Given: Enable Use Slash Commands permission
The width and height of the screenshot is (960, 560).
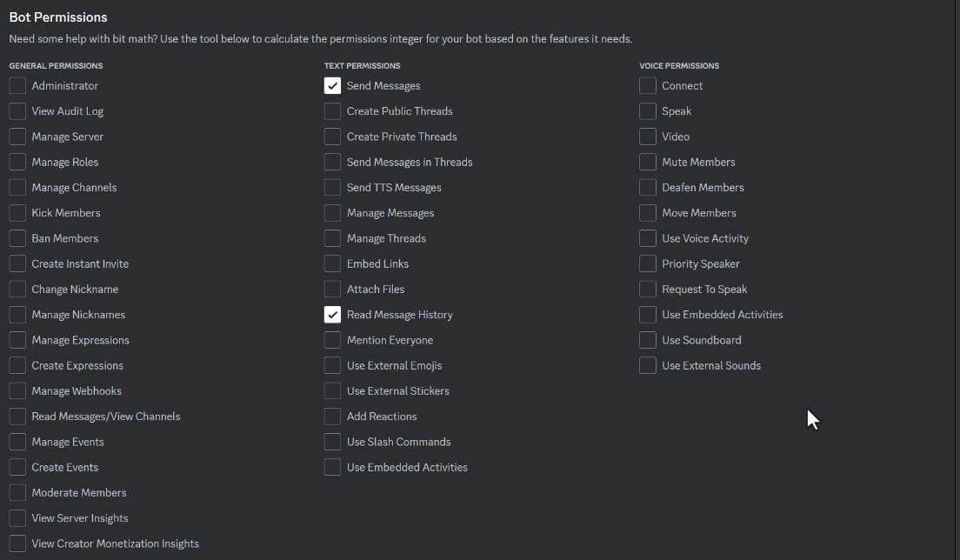Looking at the screenshot, I should (332, 442).
